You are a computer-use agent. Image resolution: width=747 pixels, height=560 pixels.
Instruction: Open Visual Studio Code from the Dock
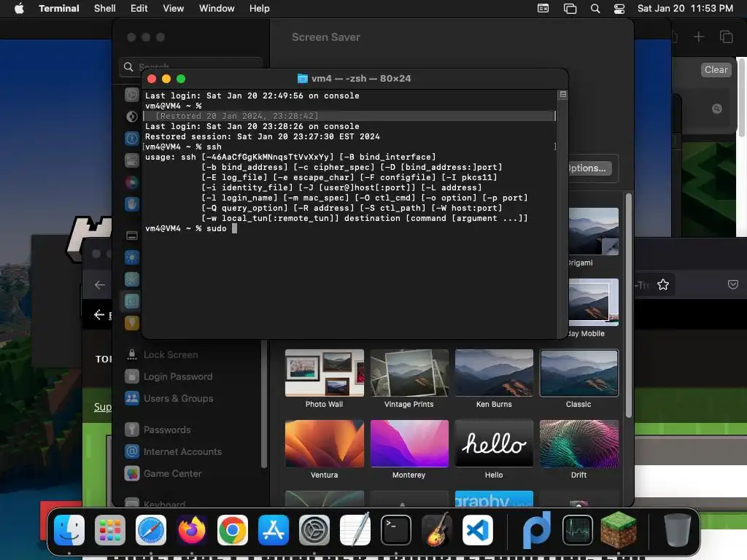click(x=478, y=530)
